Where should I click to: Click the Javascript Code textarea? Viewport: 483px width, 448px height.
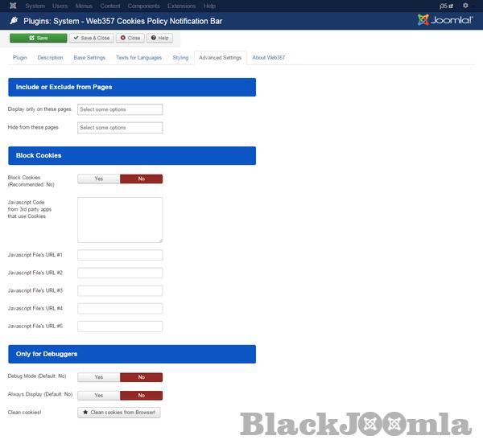click(120, 220)
